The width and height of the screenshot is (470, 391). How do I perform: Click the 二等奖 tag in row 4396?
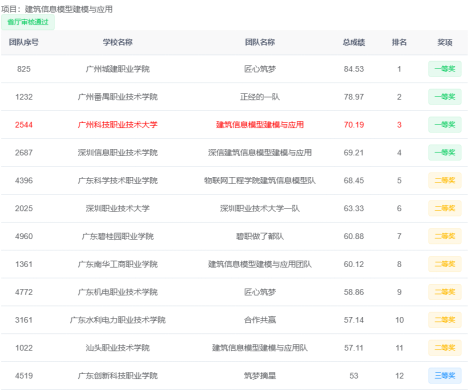[x=445, y=181]
